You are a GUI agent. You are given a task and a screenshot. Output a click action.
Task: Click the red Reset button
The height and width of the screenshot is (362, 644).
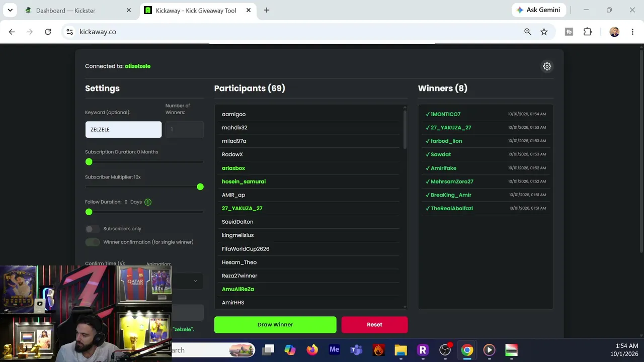point(374,325)
